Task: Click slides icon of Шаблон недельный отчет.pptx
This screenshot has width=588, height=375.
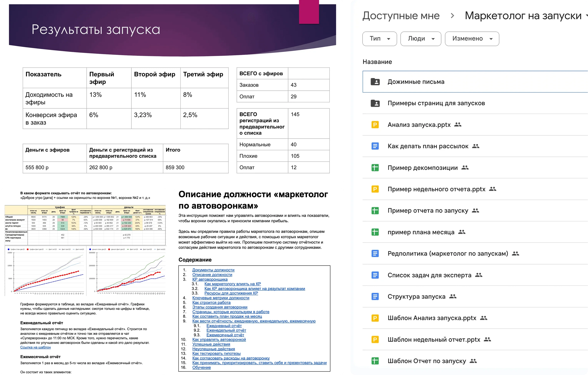Action: pos(375,339)
